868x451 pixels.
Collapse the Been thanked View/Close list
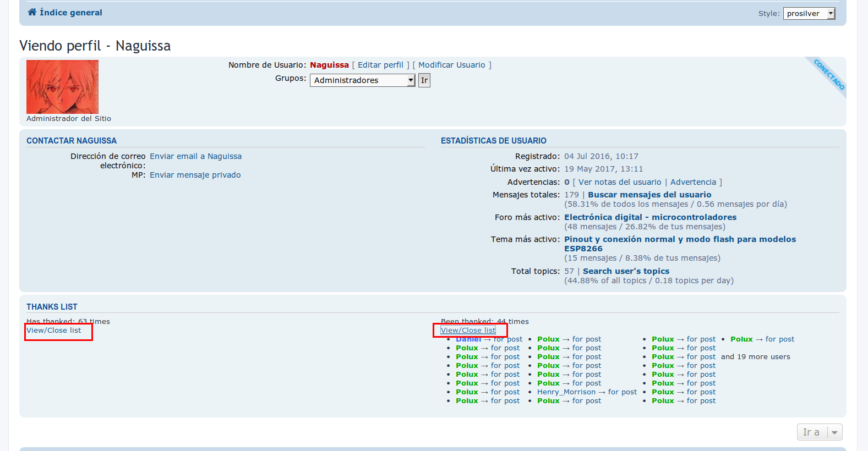pos(468,331)
